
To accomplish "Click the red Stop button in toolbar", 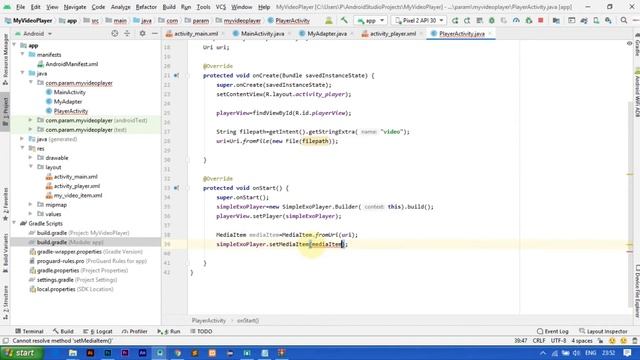I will pyautogui.click(x=541, y=20).
